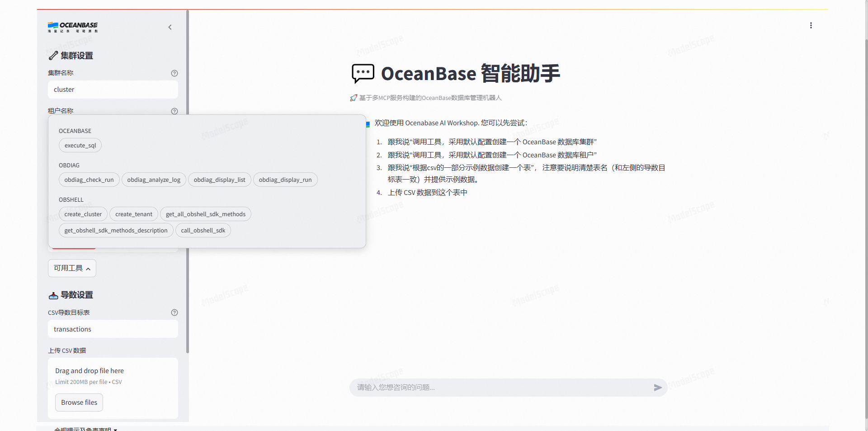
Task: Click the OceanBase logo
Action: coord(72,27)
